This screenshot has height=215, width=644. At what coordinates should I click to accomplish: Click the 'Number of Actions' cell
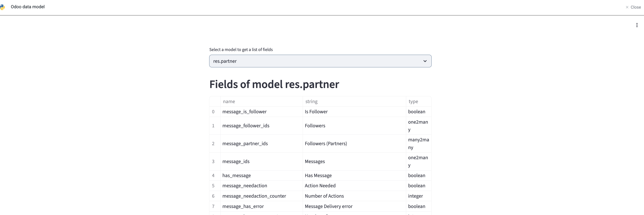354,196
